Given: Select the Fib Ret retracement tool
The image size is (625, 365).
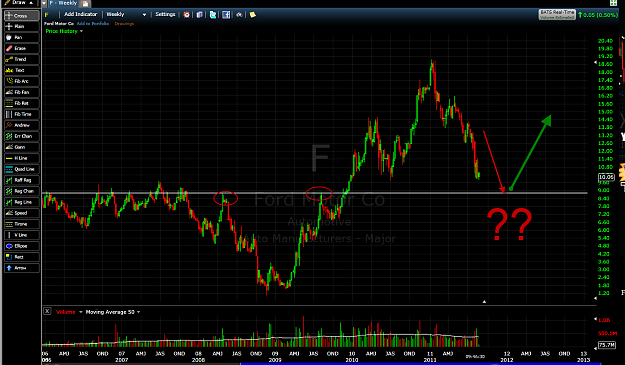Looking at the screenshot, I should 22,103.
